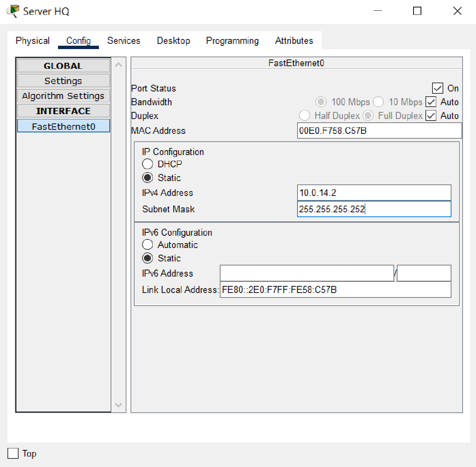Select the FastEthernet0 interface entry
Viewport: 476px width, 467px height.
coord(63,126)
